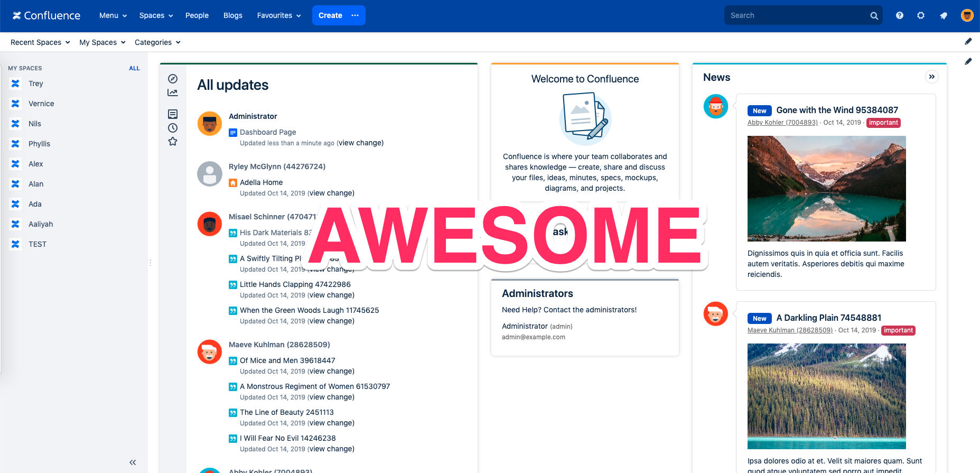Viewport: 980px width, 473px height.
Task: Click the lower pencil edit icon
Action: click(x=968, y=61)
